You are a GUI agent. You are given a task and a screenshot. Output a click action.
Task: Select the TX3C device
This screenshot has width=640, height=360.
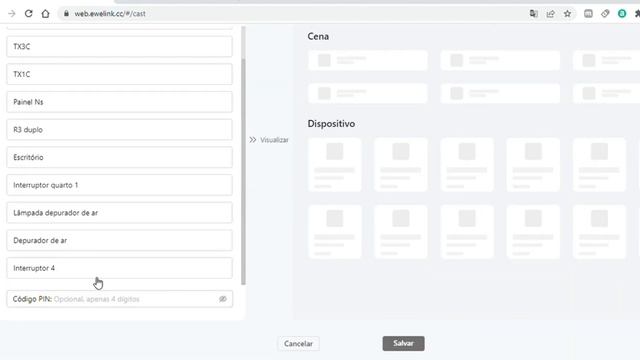click(x=120, y=47)
